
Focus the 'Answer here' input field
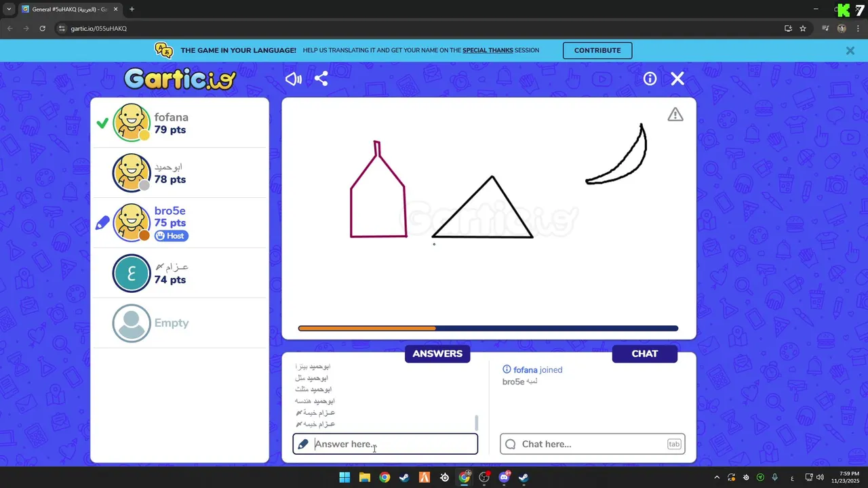pyautogui.click(x=385, y=444)
